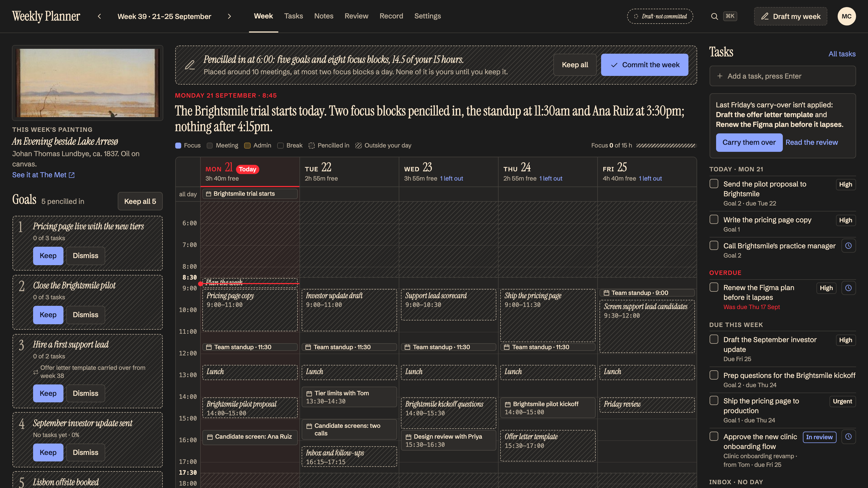
Task: Click calendar icon on Tier limits with Tom
Action: pos(309,393)
